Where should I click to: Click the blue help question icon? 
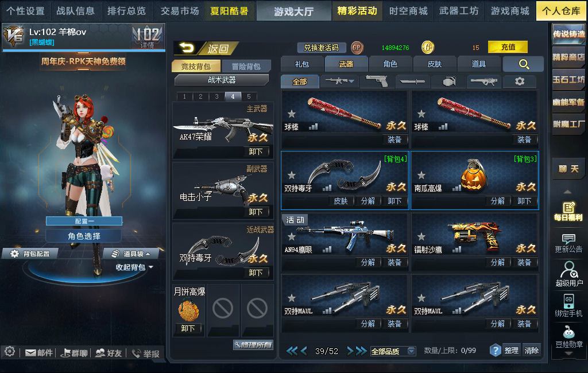tap(496, 351)
